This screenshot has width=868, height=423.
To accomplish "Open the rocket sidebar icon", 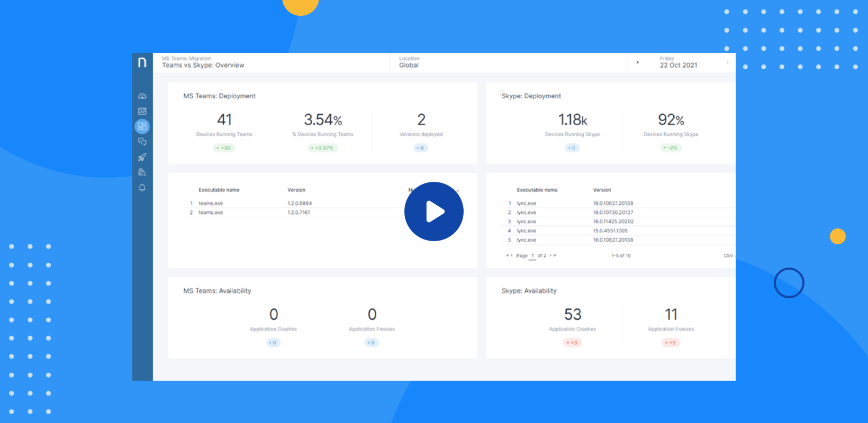I will coord(142,157).
